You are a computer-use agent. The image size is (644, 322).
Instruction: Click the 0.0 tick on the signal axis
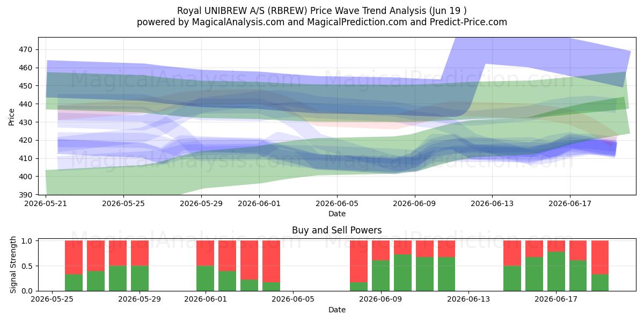(x=27, y=291)
